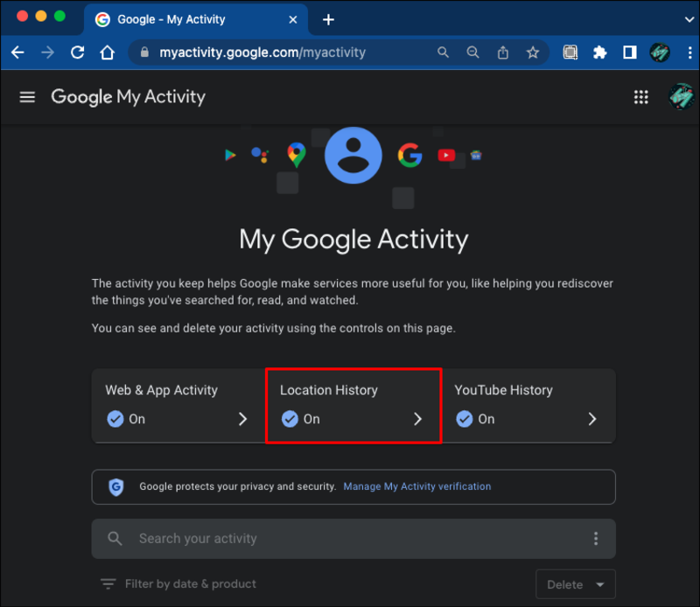The image size is (700, 607).
Task: Open the zoom-out magnifier in the address bar
Action: coord(472,52)
